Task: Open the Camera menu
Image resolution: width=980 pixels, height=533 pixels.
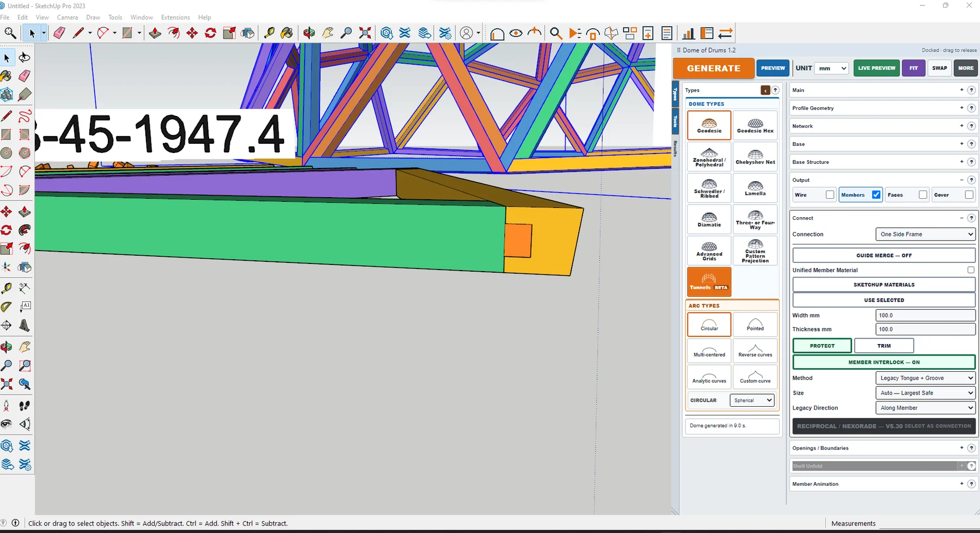Action: [68, 17]
